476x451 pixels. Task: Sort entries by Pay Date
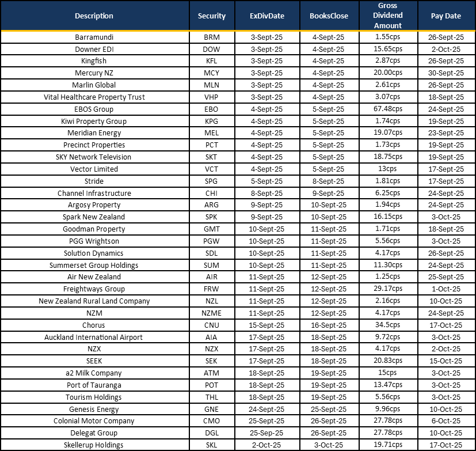pyautogui.click(x=446, y=16)
